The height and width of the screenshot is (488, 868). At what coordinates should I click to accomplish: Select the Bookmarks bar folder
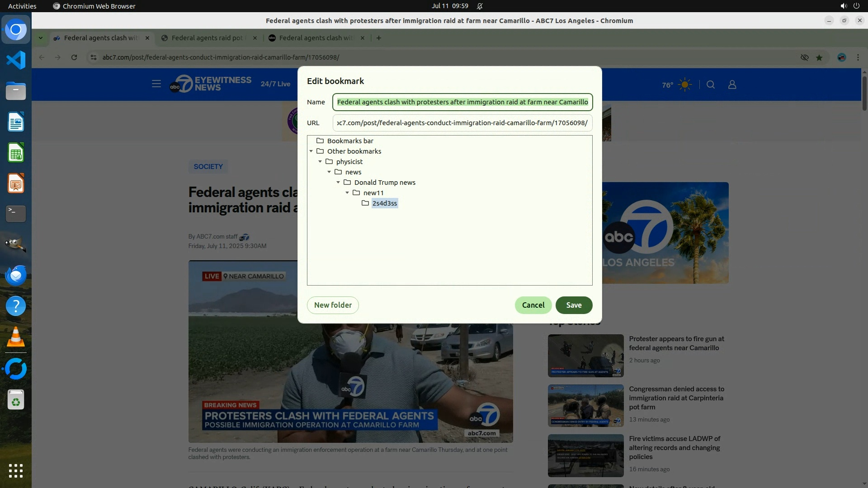point(350,141)
